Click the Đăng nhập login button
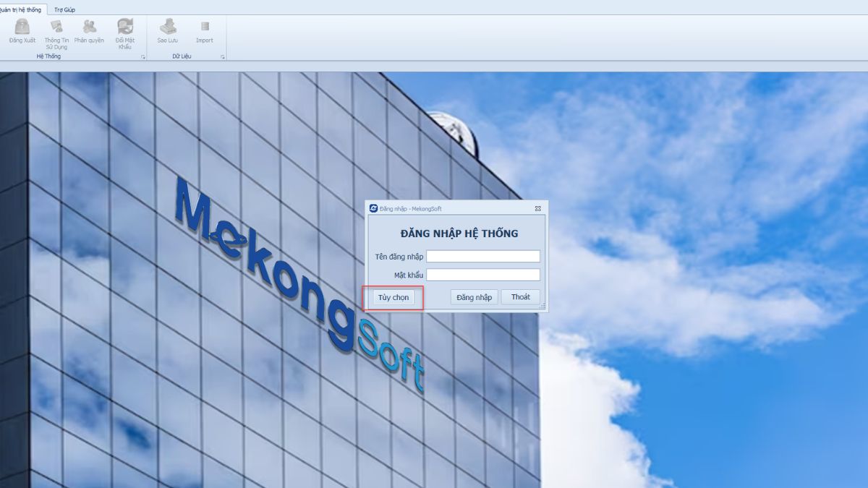868x488 pixels. (474, 297)
